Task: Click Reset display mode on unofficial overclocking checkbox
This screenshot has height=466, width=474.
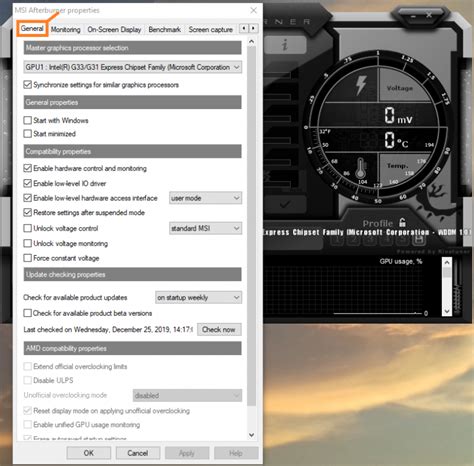Action: pyautogui.click(x=28, y=411)
